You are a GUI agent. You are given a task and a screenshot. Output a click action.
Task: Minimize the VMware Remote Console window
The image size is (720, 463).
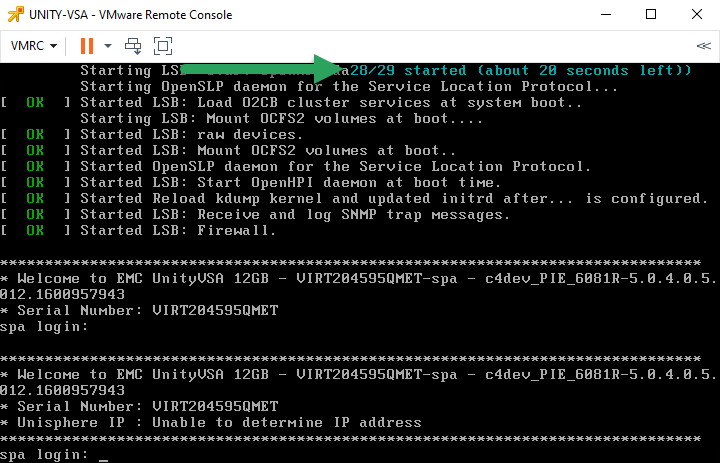point(606,15)
